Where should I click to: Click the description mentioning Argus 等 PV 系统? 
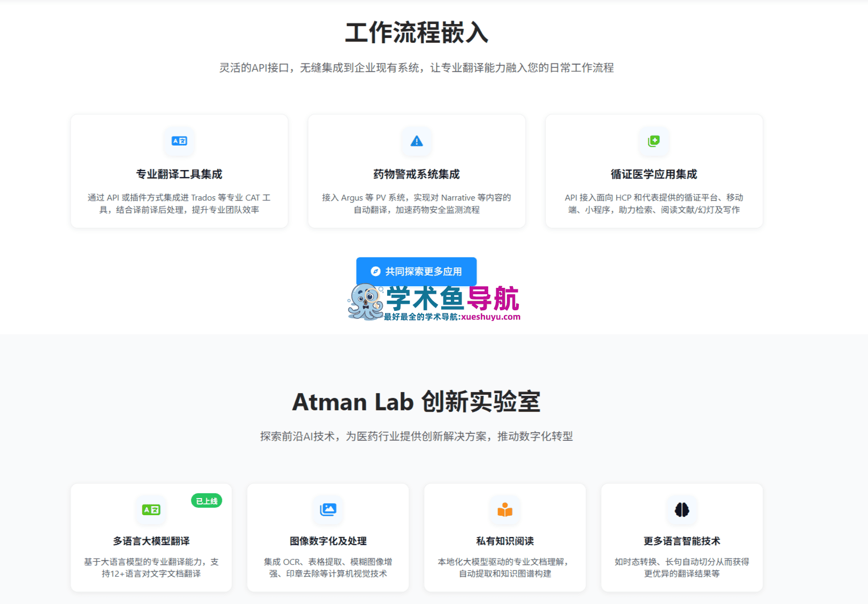pyautogui.click(x=417, y=204)
